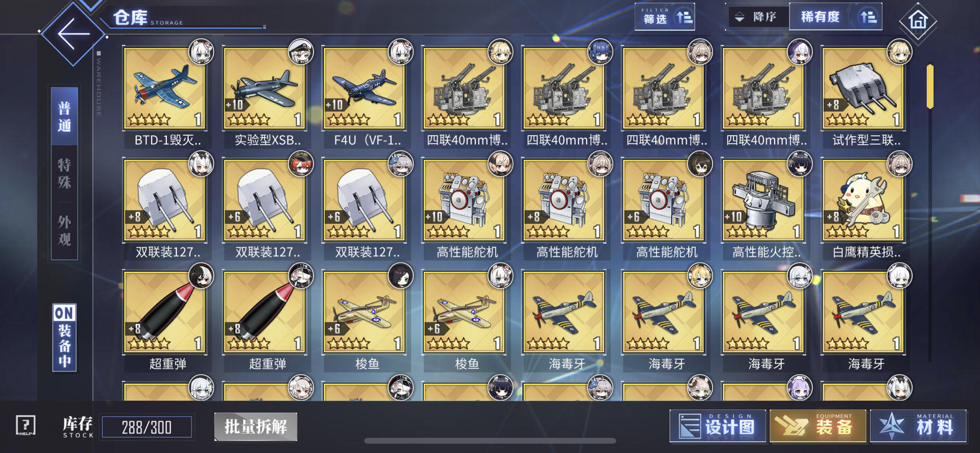980x453 pixels.
Task: Switch to the 外观 category tab
Action: click(x=64, y=230)
